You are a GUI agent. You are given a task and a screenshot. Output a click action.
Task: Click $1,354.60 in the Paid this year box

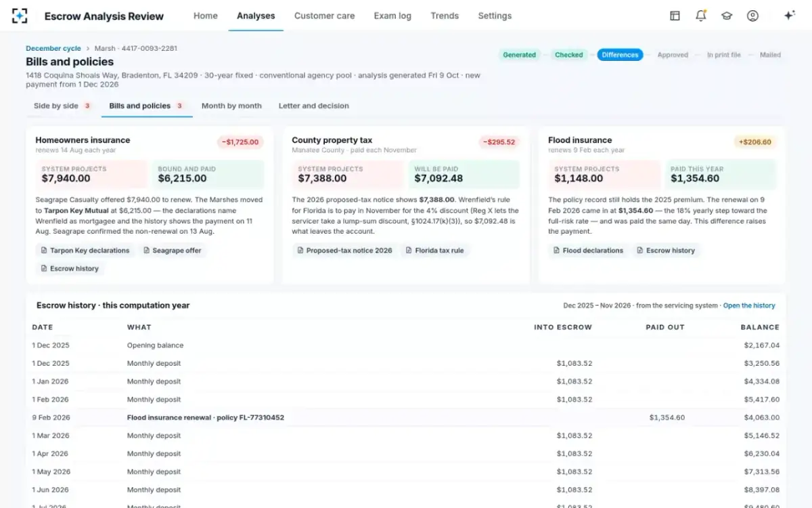[x=695, y=179]
